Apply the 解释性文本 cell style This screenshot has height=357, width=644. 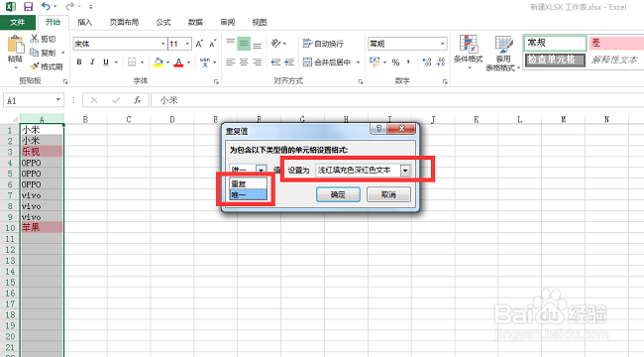click(x=615, y=59)
